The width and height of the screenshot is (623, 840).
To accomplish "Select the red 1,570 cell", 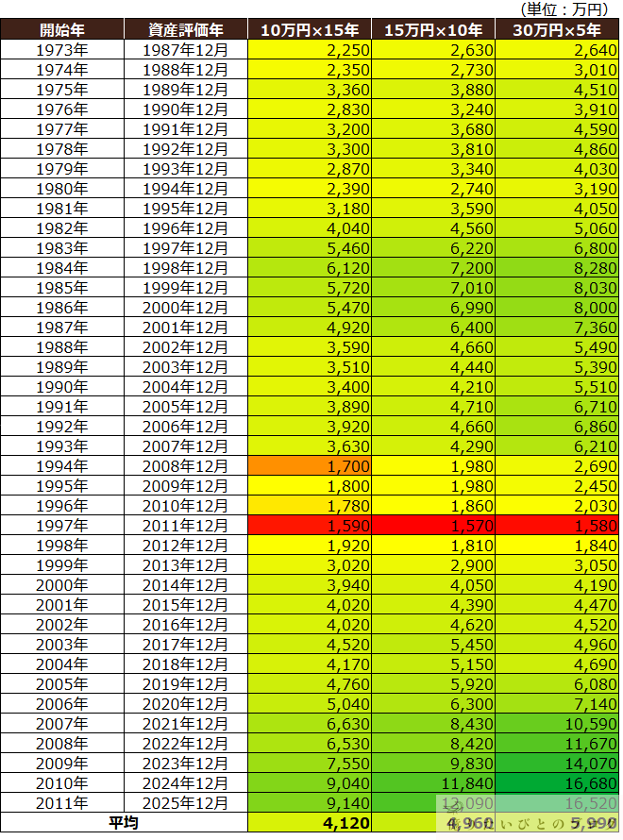I will [433, 525].
